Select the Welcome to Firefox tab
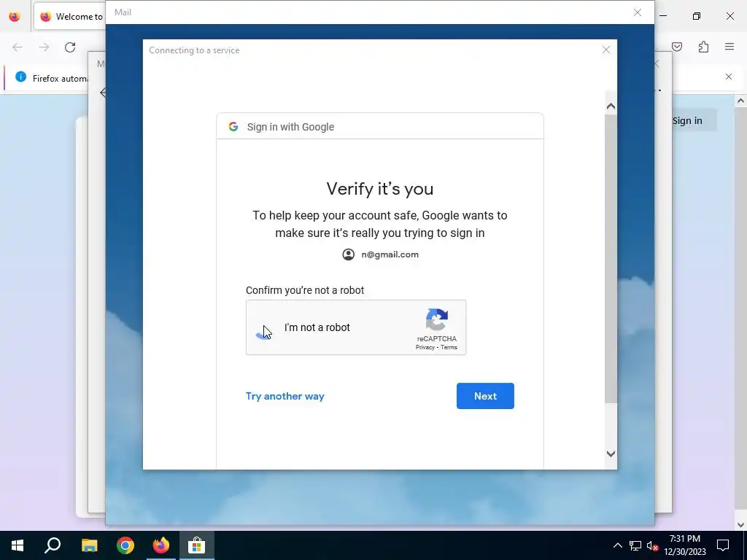This screenshot has height=560, width=747. pos(70,16)
